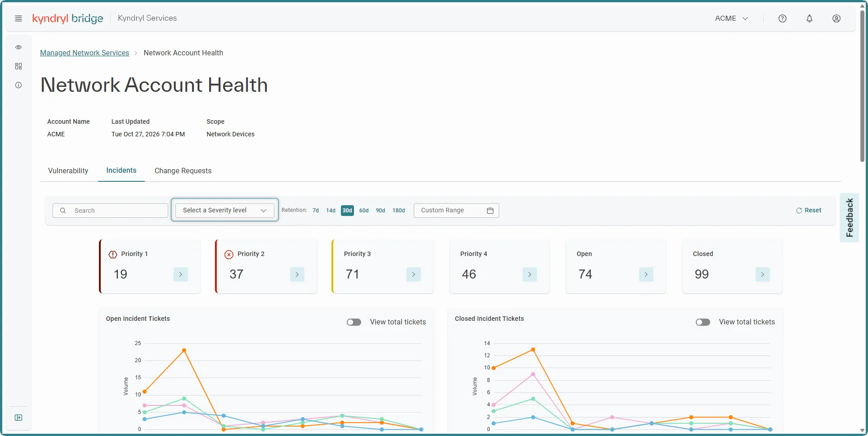The height and width of the screenshot is (436, 868).
Task: Switch to the Incidents tab
Action: pyautogui.click(x=121, y=171)
